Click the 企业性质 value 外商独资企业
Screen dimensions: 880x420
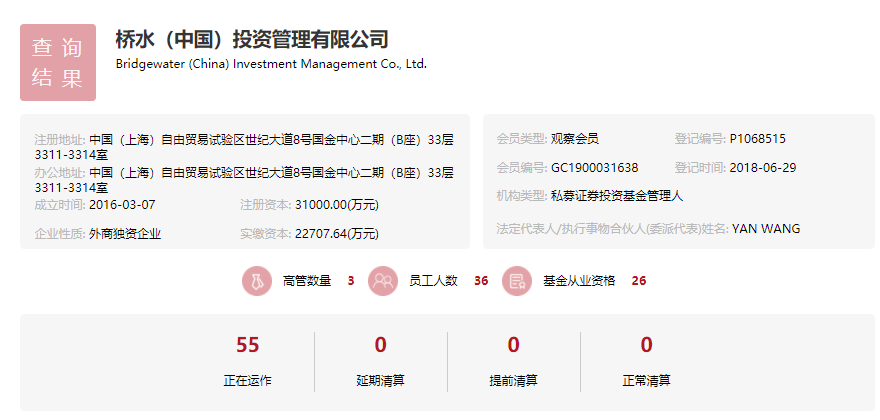[125, 234]
